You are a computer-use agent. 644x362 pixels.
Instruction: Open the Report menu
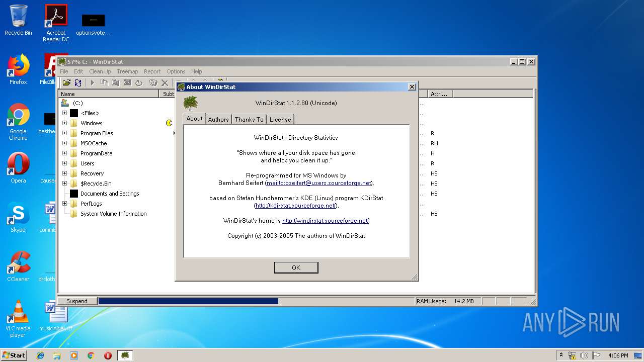(x=152, y=71)
